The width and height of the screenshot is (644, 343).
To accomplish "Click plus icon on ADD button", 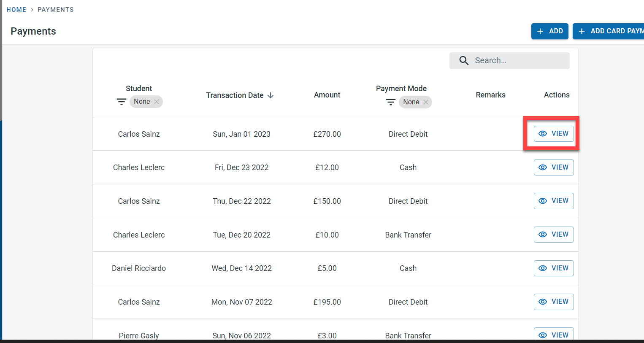I will tap(540, 31).
